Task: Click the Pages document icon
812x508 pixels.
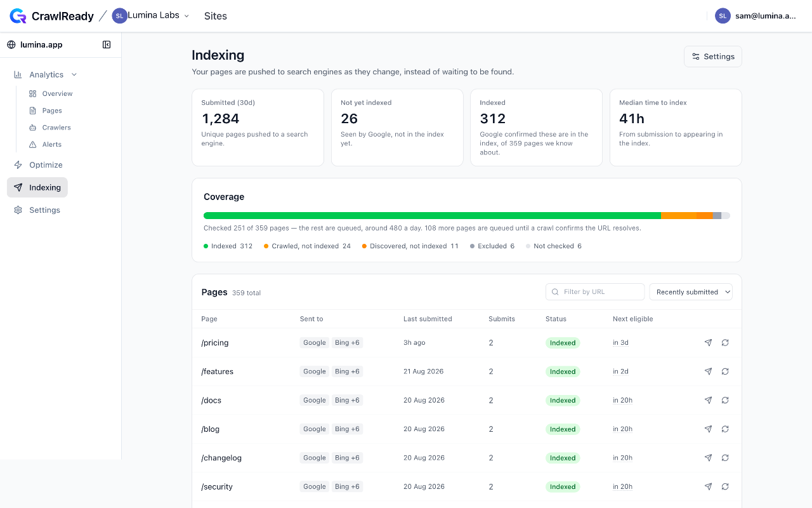Action: click(x=33, y=110)
